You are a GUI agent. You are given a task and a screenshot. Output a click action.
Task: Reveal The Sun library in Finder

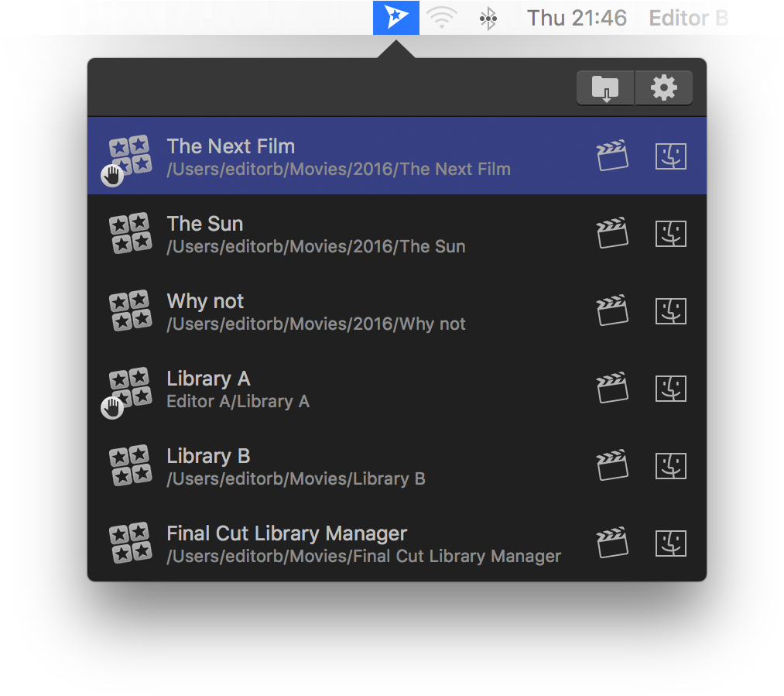click(670, 232)
